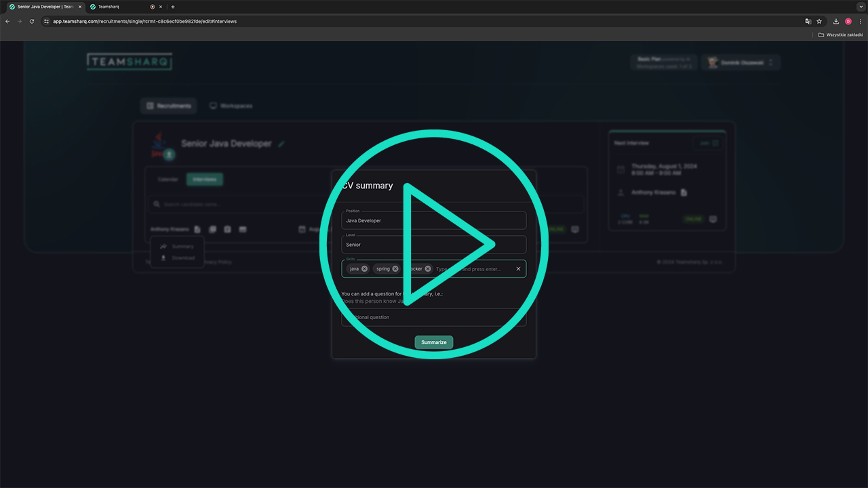Open the Workspaces tab

pyautogui.click(x=231, y=106)
